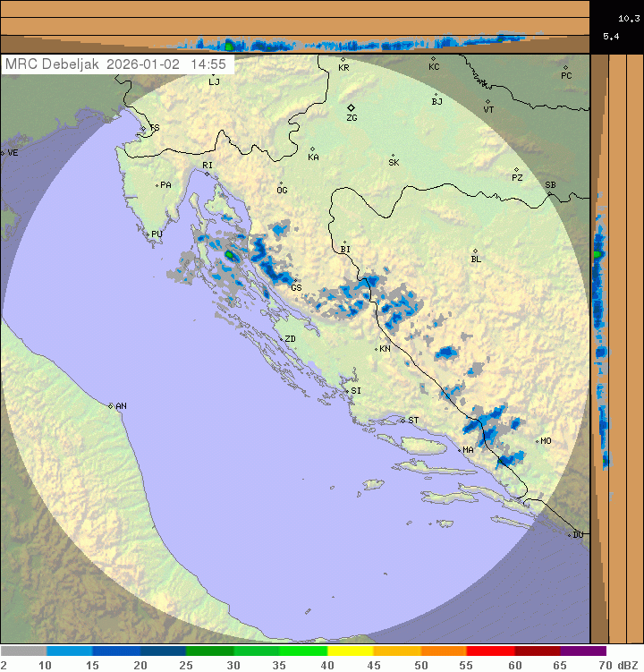
Task: Click the ZG Zagreb city marker
Action: click(352, 107)
